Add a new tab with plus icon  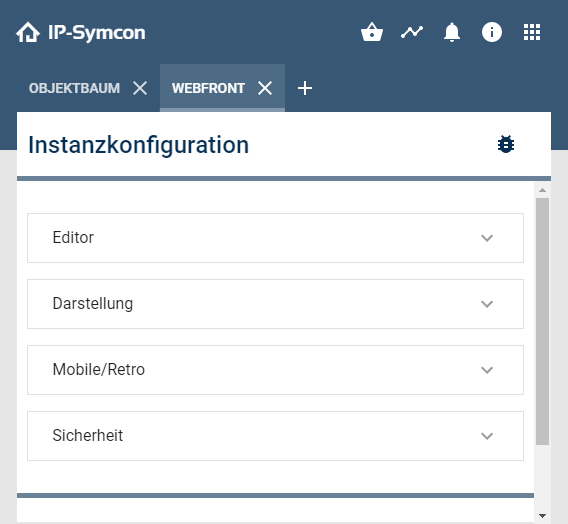[305, 88]
